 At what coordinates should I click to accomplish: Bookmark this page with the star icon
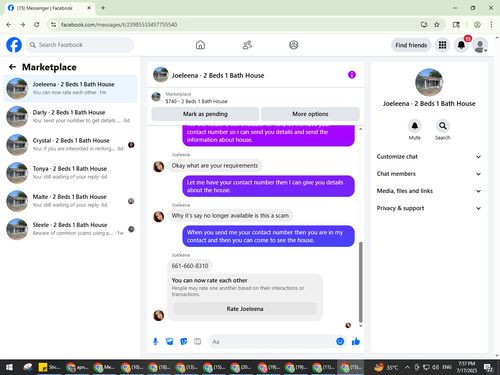(x=437, y=25)
